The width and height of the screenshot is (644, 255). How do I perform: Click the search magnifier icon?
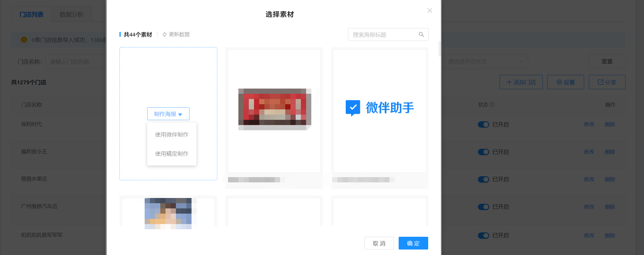click(x=421, y=34)
